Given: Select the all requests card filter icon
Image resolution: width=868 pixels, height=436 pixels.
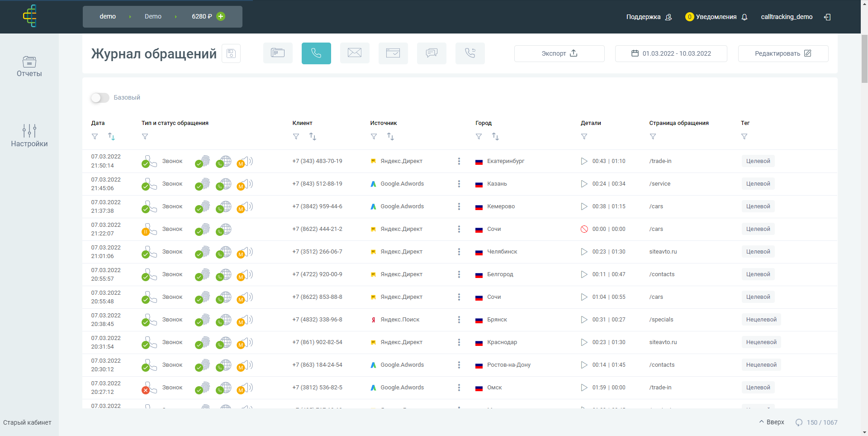Looking at the screenshot, I should [x=278, y=53].
